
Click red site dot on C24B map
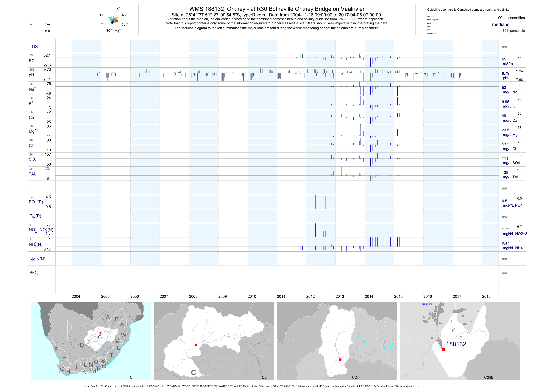444,349
